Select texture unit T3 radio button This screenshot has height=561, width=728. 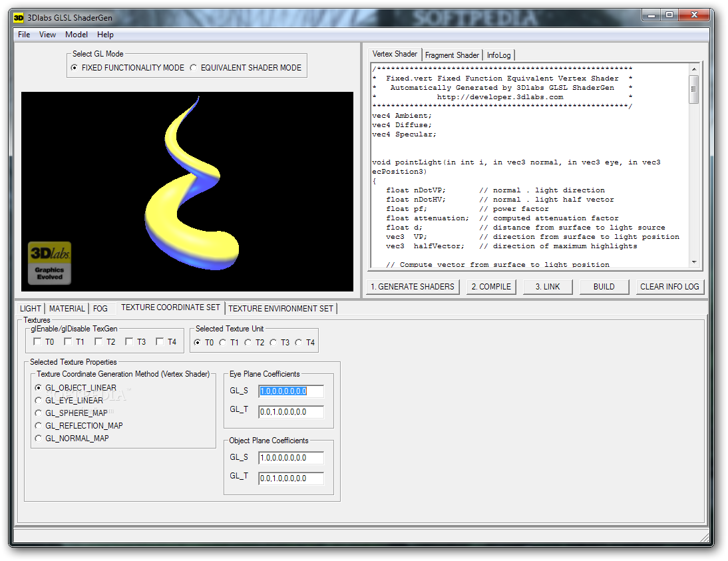273,343
